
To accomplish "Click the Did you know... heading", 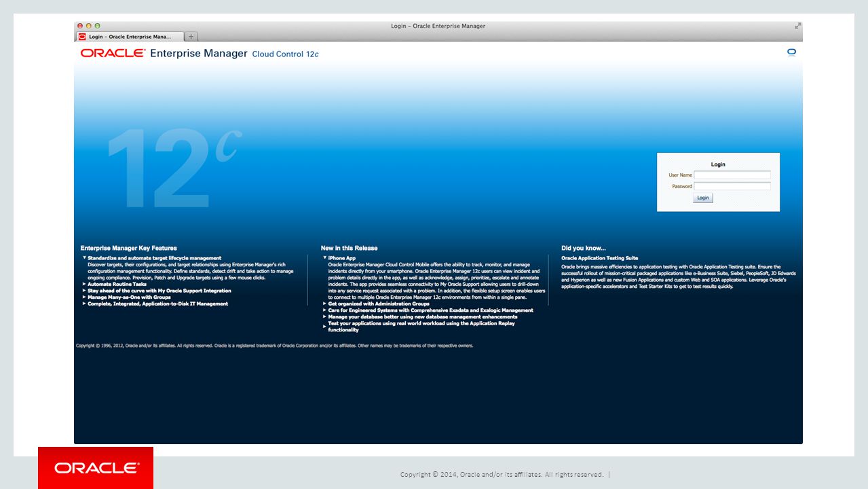I will click(x=584, y=248).
